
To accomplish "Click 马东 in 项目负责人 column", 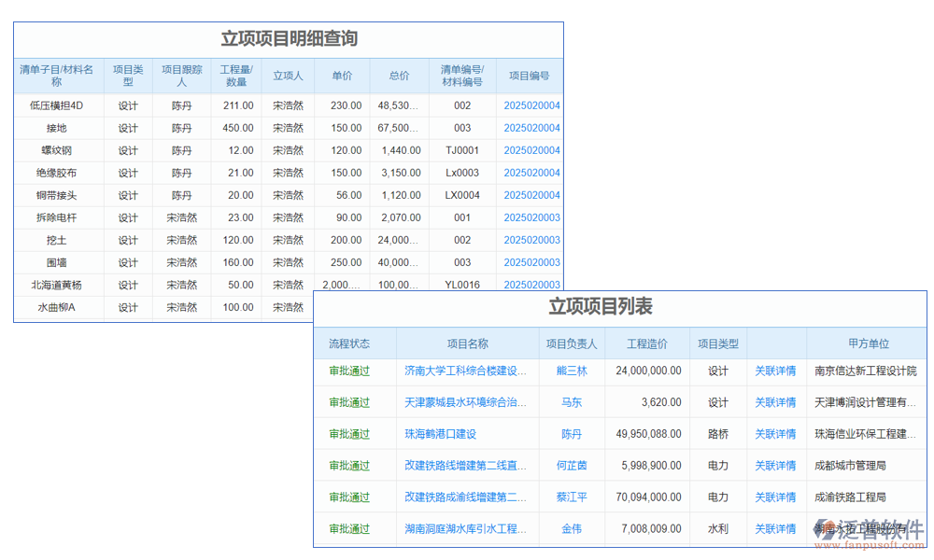I will pos(573,401).
